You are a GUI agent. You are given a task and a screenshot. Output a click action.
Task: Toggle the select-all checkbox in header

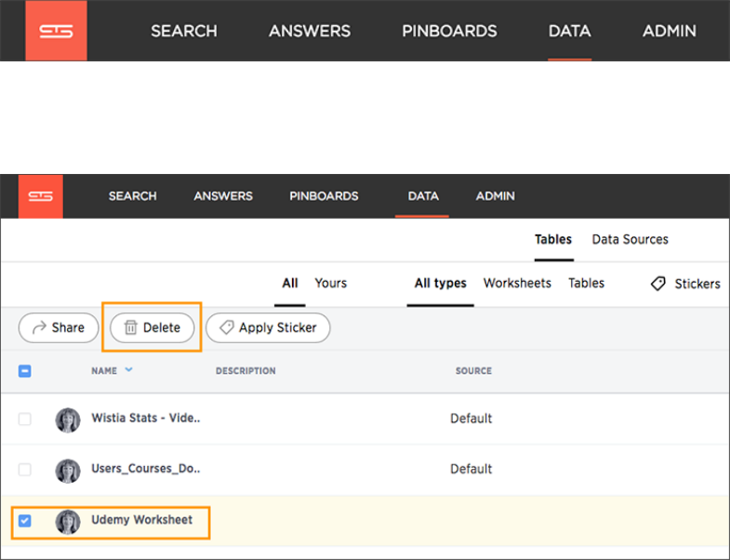pyautogui.click(x=25, y=371)
